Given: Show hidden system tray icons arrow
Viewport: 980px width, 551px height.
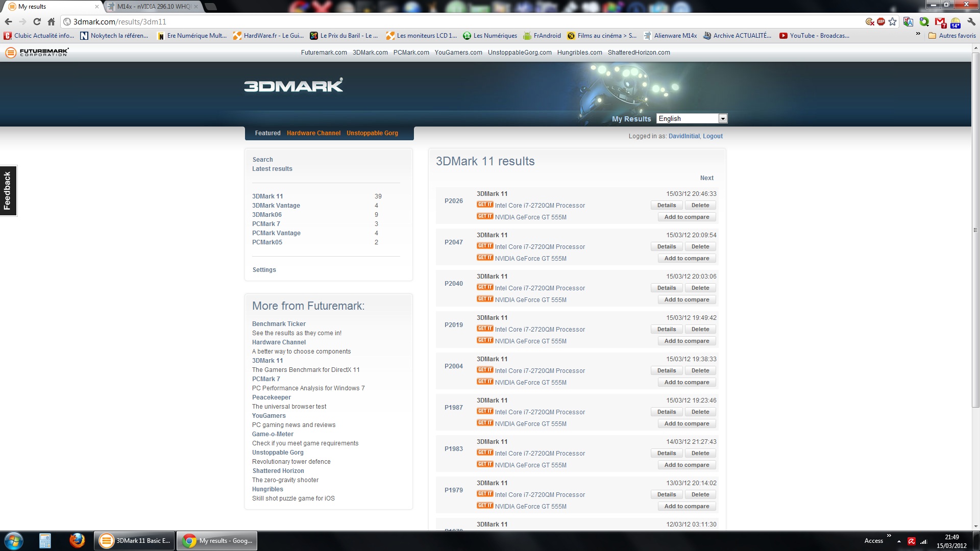Looking at the screenshot, I should (x=899, y=541).
